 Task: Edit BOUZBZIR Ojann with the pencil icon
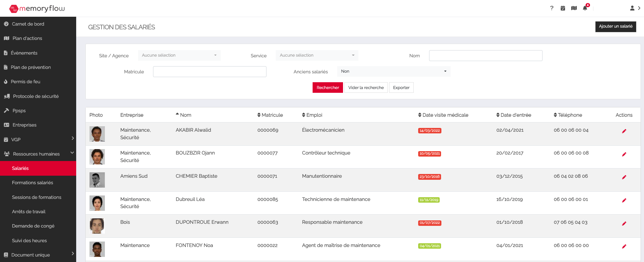click(624, 154)
